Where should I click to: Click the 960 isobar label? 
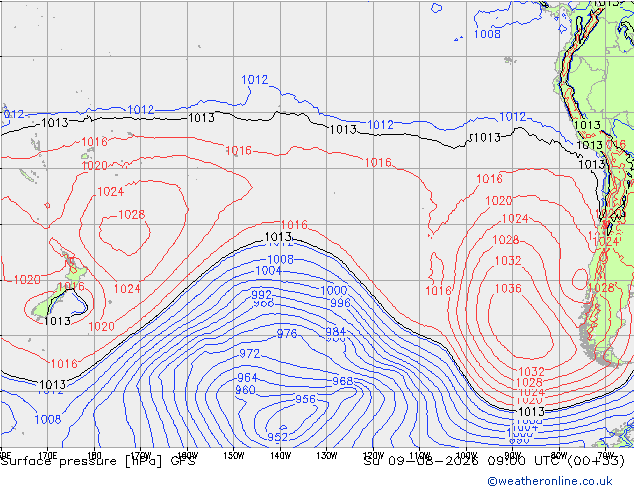point(245,390)
